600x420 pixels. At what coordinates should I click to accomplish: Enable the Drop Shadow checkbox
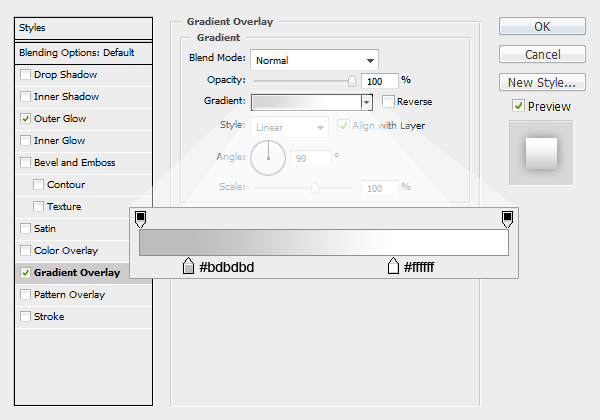25,74
